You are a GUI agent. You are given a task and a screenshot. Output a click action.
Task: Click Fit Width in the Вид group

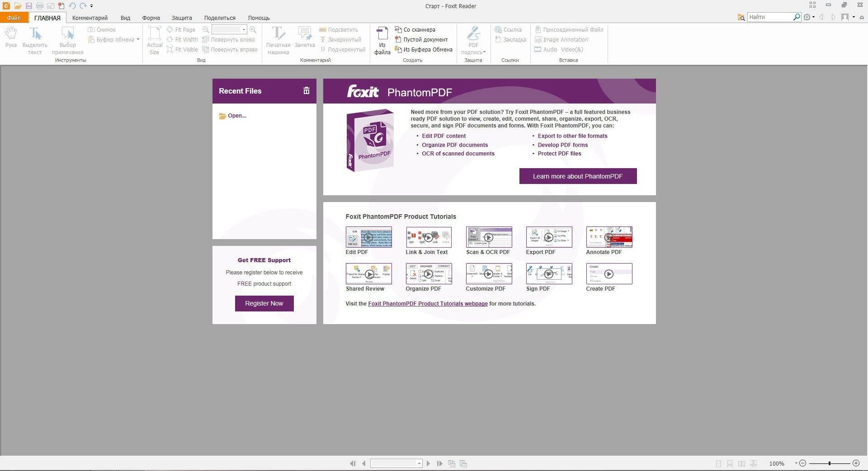[182, 40]
